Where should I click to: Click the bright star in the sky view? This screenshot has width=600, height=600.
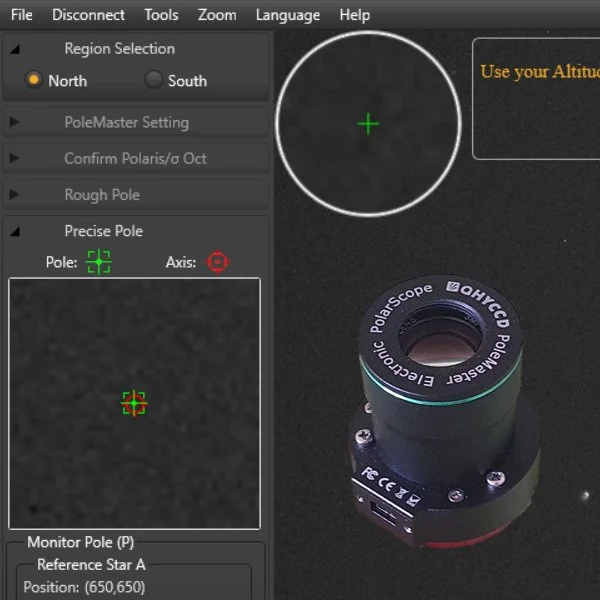pyautogui.click(x=585, y=496)
